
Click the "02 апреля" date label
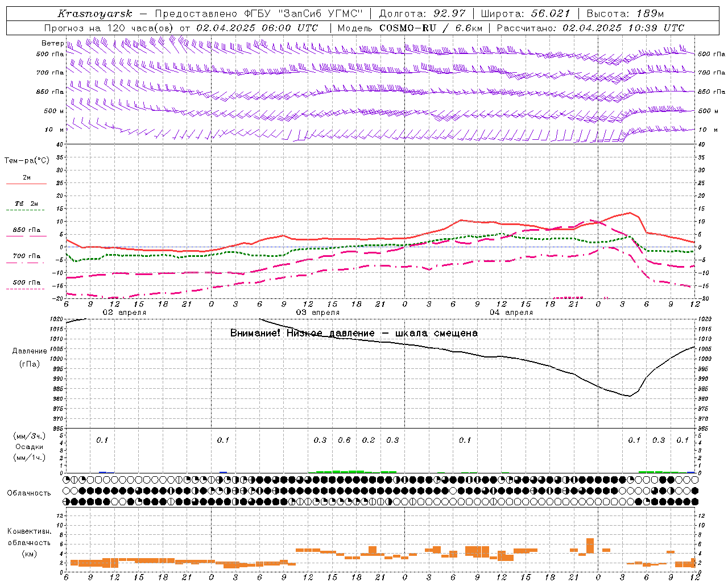pyautogui.click(x=124, y=313)
